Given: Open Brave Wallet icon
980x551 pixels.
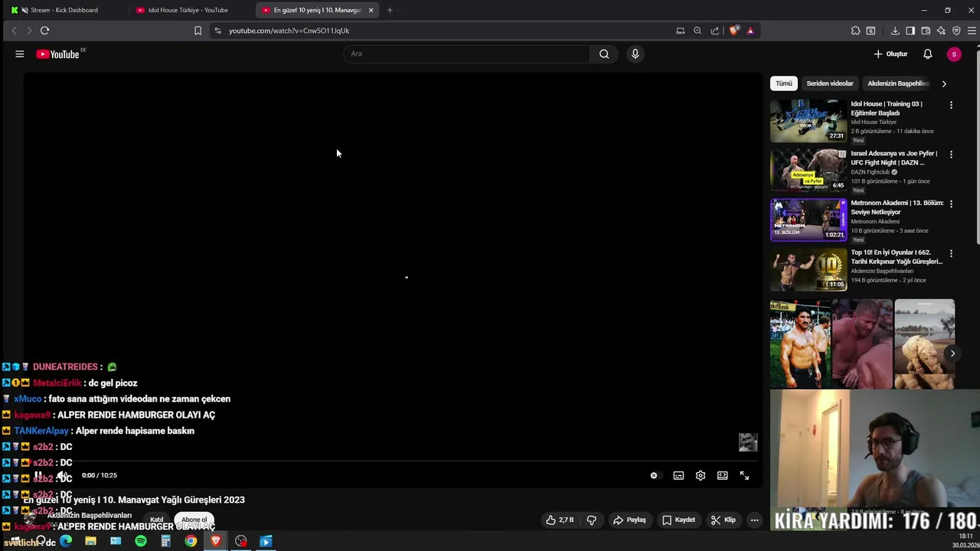Looking at the screenshot, I should 926,31.
